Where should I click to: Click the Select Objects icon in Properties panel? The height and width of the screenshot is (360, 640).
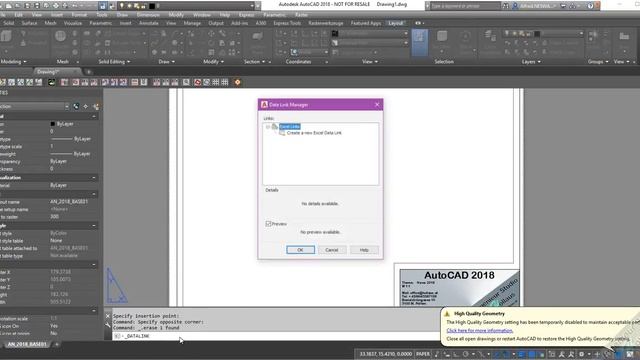[86, 107]
